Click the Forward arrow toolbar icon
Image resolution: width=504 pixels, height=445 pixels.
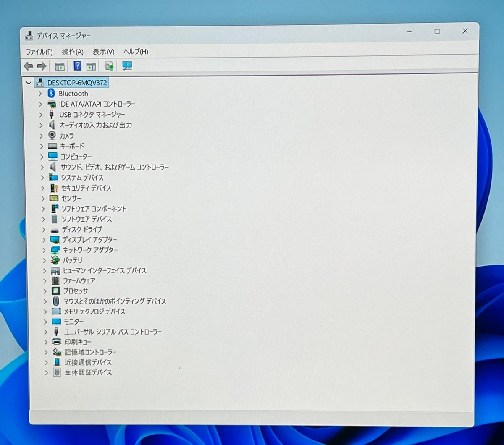(41, 66)
